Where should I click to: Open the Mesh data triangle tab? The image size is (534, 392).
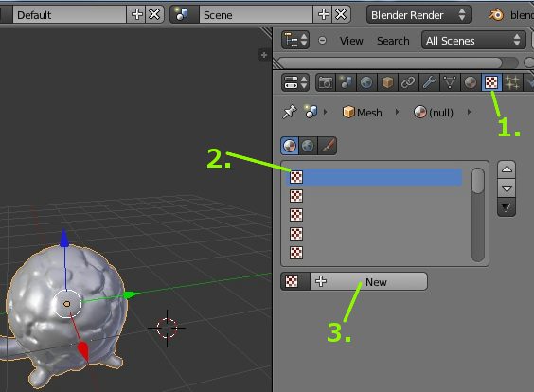click(450, 82)
